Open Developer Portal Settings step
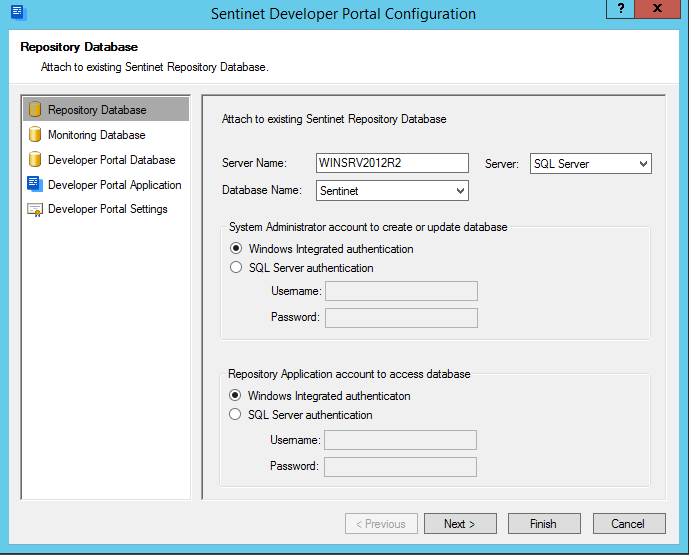Screen dimensions: 689x555 tap(107, 209)
